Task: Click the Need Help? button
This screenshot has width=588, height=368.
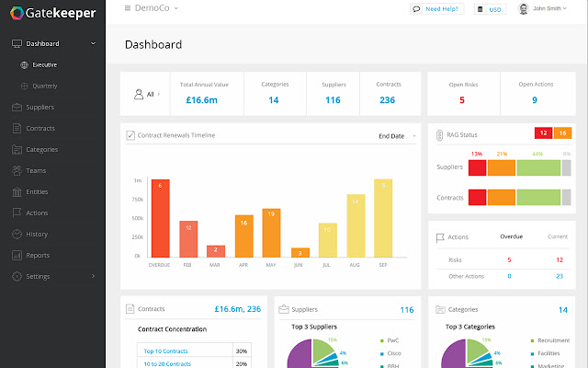Action: tap(437, 9)
